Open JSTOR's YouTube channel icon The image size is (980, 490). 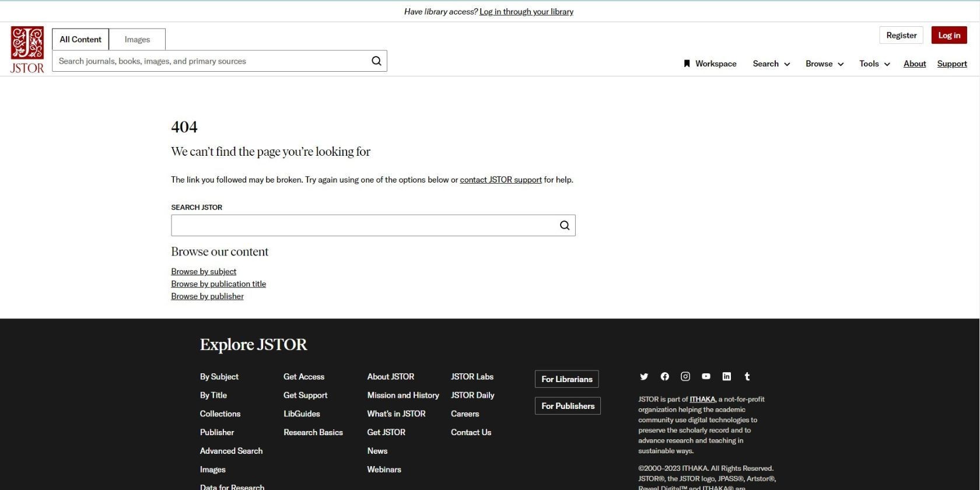coord(706,376)
